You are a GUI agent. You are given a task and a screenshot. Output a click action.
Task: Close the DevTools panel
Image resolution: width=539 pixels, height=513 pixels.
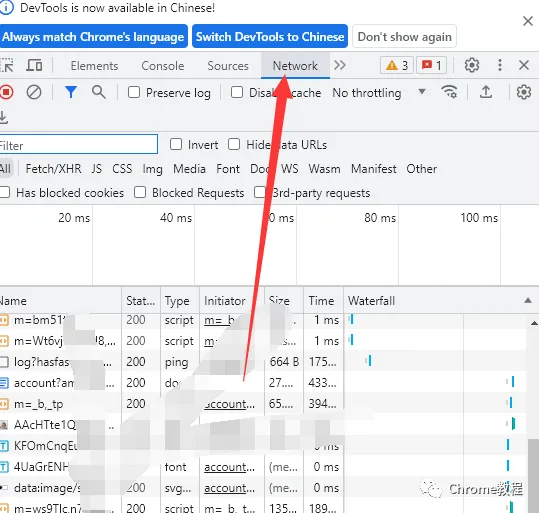(x=524, y=65)
